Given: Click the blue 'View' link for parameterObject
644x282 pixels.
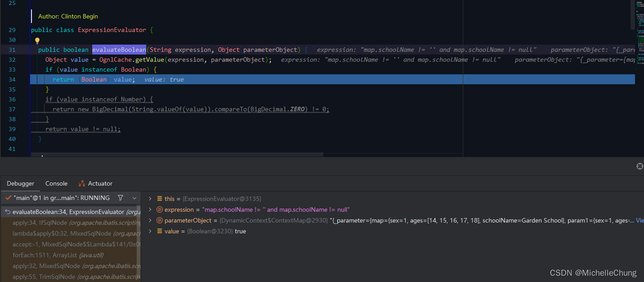Looking at the screenshot, I should click(x=639, y=220).
